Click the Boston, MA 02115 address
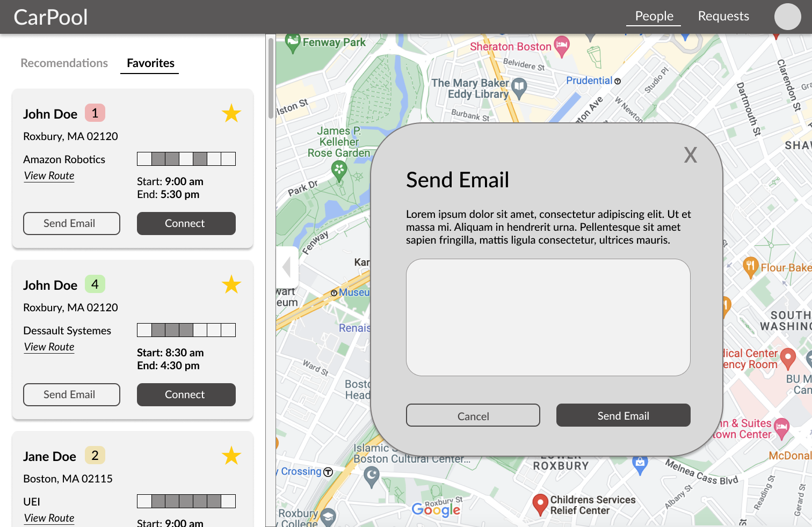Image resolution: width=812 pixels, height=527 pixels. pos(68,479)
